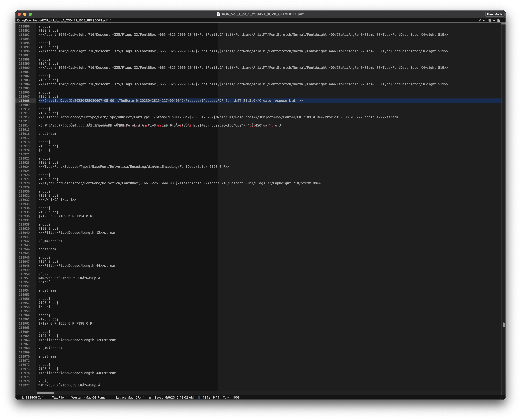
Task: Open the gear text options menu
Action: (x=18, y=20)
